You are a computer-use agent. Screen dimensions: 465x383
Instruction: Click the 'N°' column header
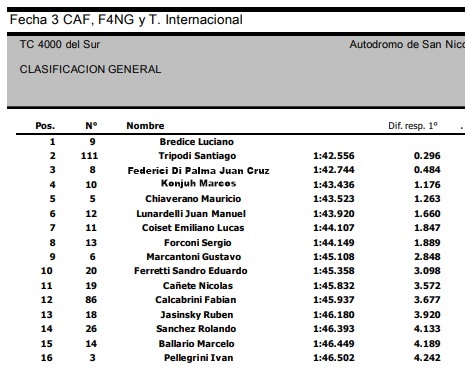pos(91,126)
